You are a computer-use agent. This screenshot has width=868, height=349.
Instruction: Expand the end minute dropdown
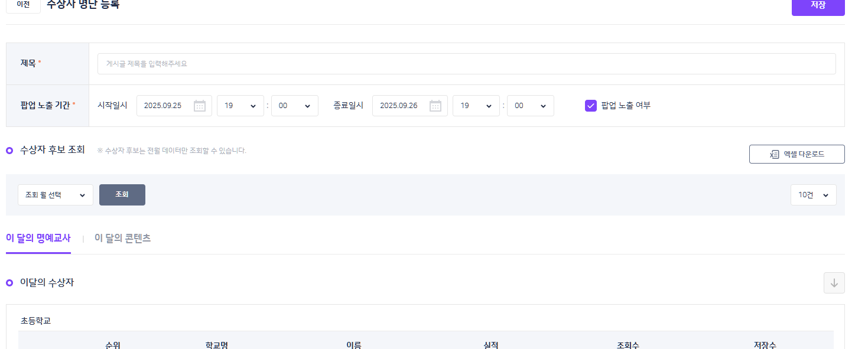530,106
